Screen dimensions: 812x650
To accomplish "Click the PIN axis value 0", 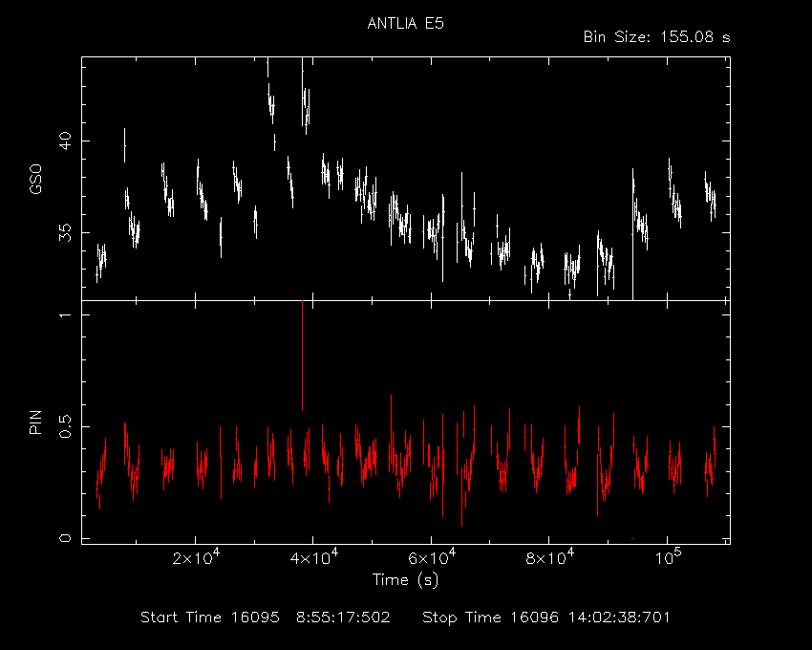I will tap(65, 538).
